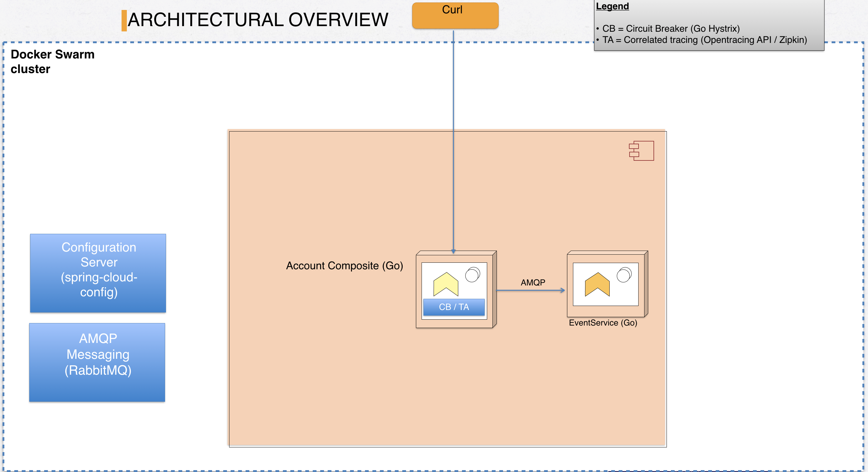This screenshot has height=472, width=868.
Task: Click the pale yellow chevron in Account Composite node
Action: [446, 284]
